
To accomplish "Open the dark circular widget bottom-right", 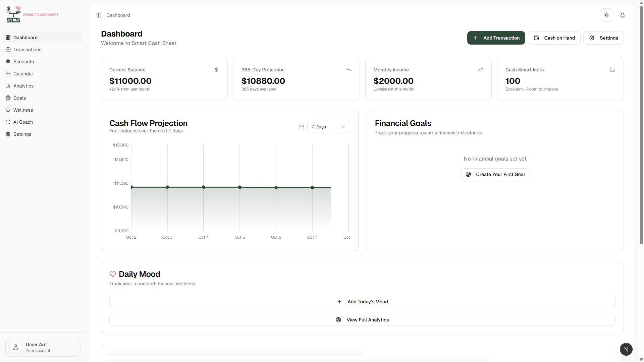I will click(x=626, y=349).
